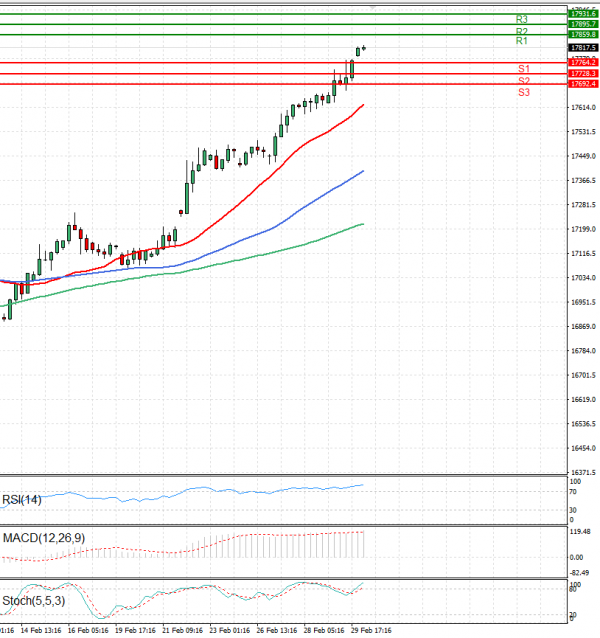600x638 pixels.
Task: Click the 16784.0 price axis value
Action: pos(583,351)
